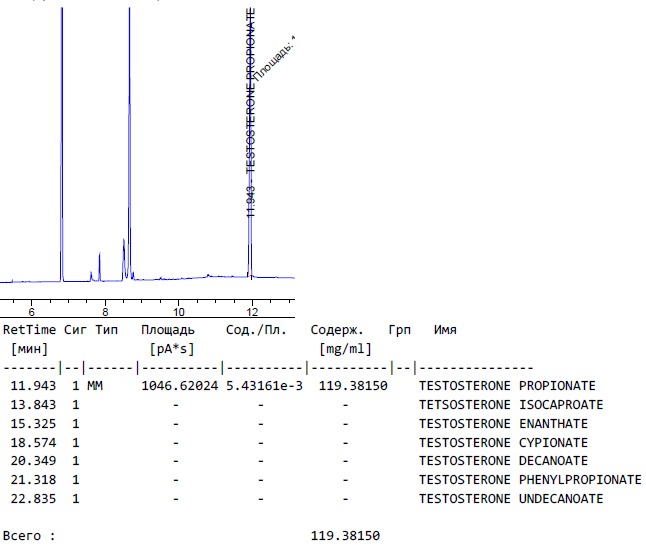Click the tall peak near 7 minutes

62,150
